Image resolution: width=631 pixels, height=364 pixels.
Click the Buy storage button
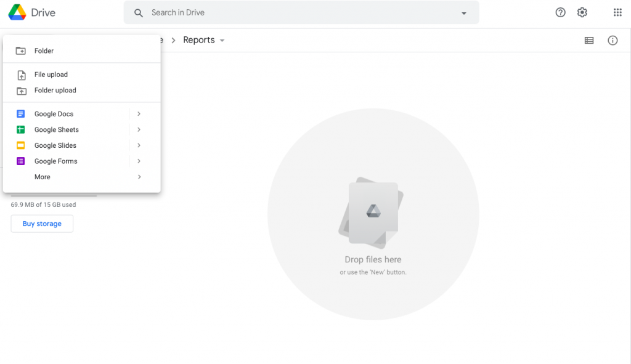(41, 223)
